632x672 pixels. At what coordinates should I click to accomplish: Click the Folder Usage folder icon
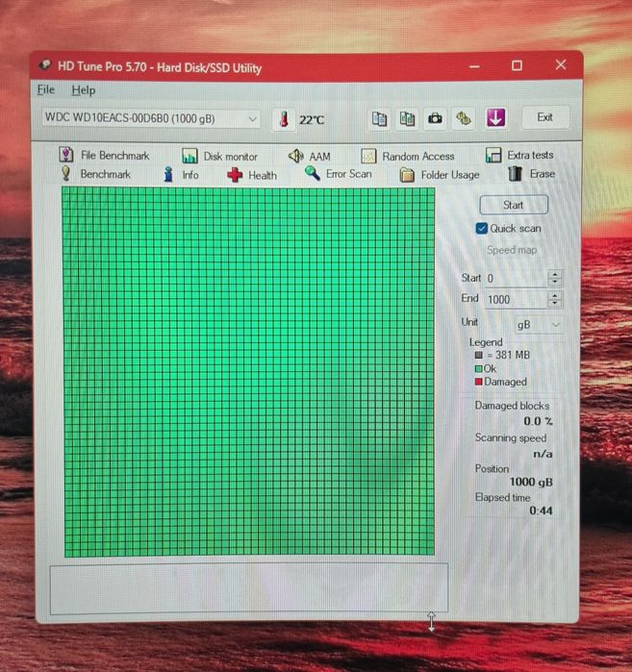407,175
